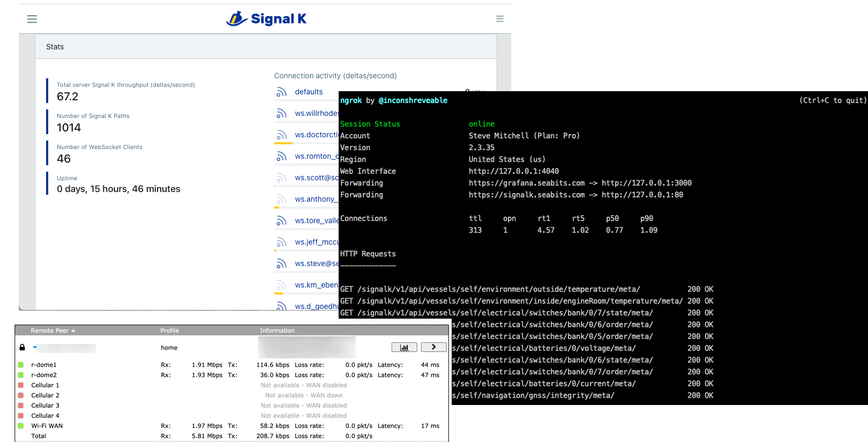Click the feed icon beside ws.tore_valle

click(x=281, y=221)
